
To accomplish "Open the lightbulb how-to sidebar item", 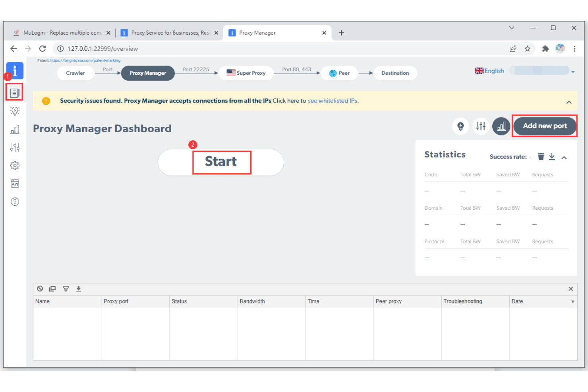I will click(x=15, y=111).
